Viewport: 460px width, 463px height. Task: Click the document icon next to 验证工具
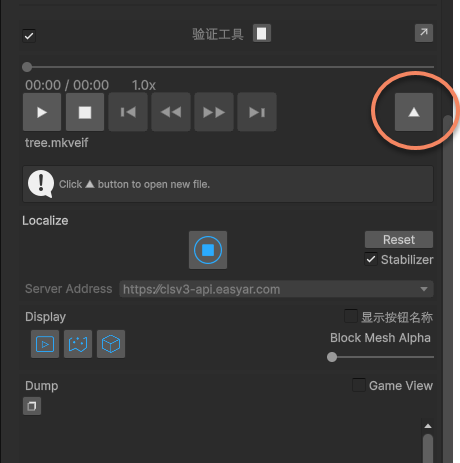point(262,33)
